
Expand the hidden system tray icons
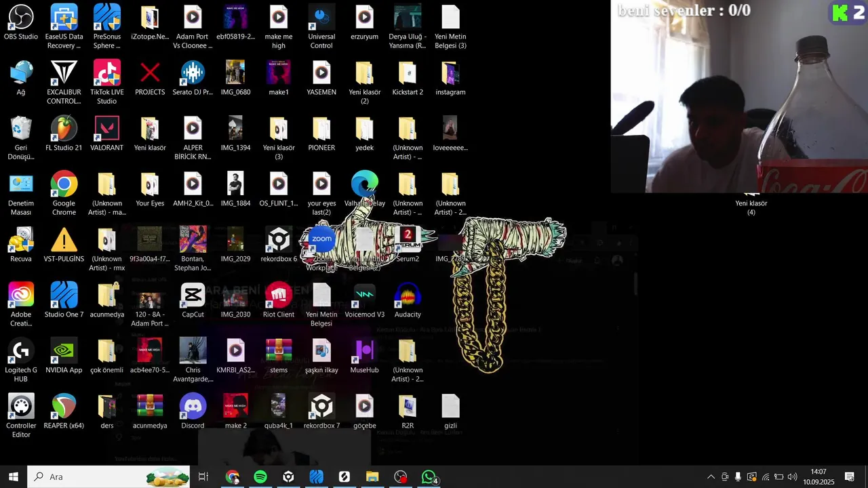711,477
